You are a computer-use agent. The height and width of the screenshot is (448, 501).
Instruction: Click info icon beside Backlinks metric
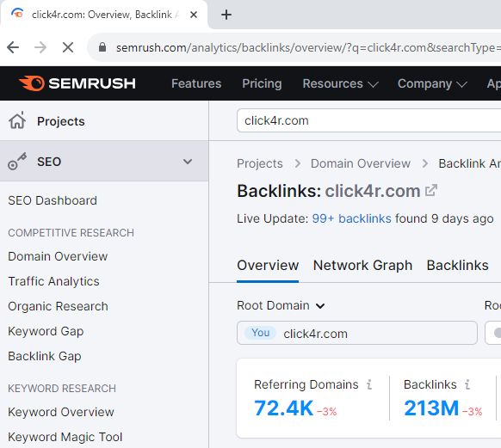(x=467, y=384)
